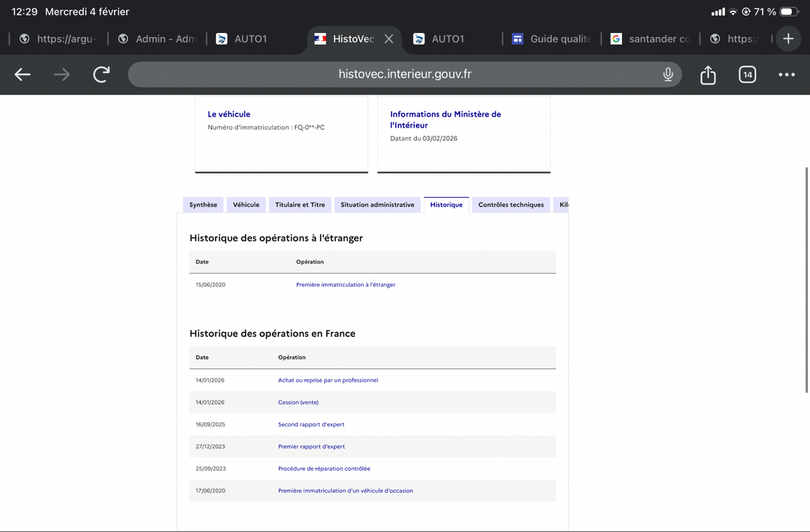Tap the forward navigation arrow

(61, 75)
